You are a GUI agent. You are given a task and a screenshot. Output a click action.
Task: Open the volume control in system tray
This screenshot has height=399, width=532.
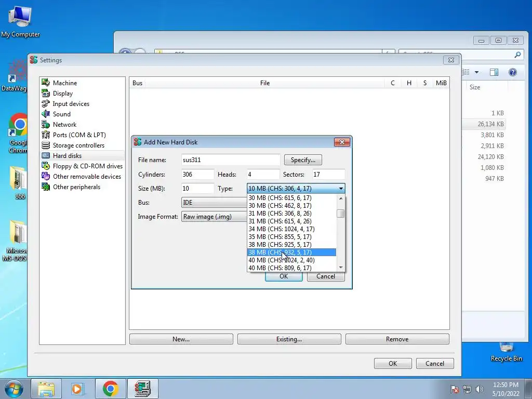point(479,389)
